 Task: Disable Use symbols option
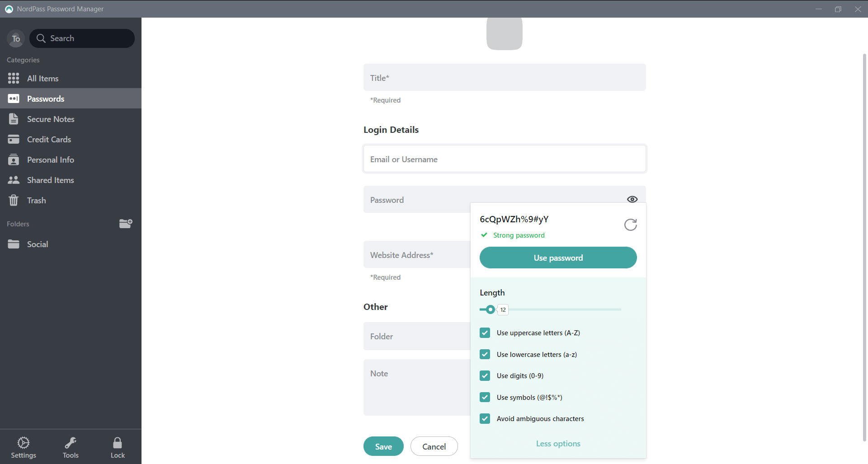tap(485, 397)
